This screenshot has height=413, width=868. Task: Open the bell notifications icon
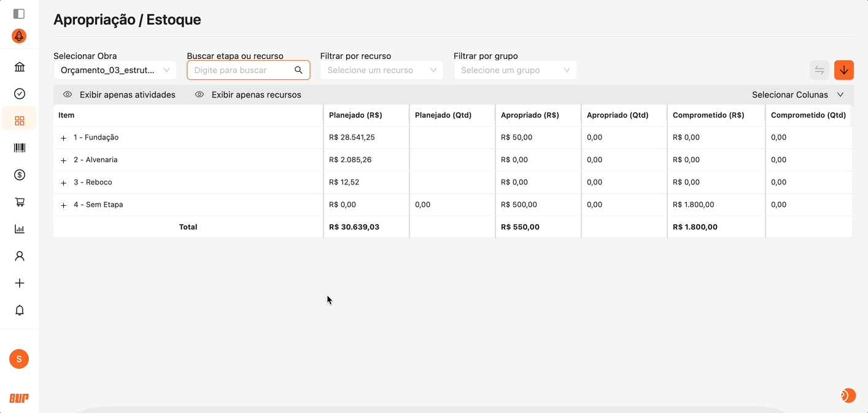coord(20,310)
